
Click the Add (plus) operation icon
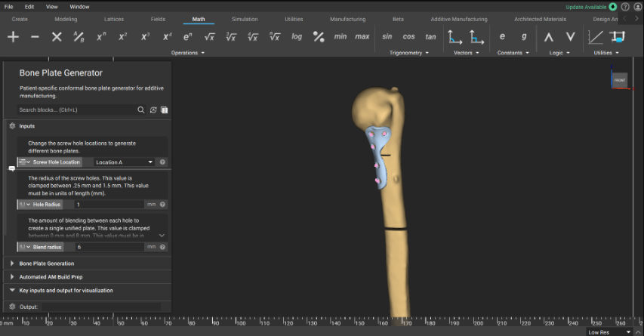pyautogui.click(x=13, y=36)
